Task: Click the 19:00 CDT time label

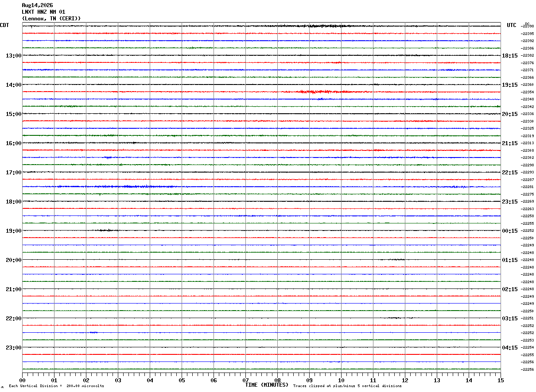Action: [x=14, y=231]
